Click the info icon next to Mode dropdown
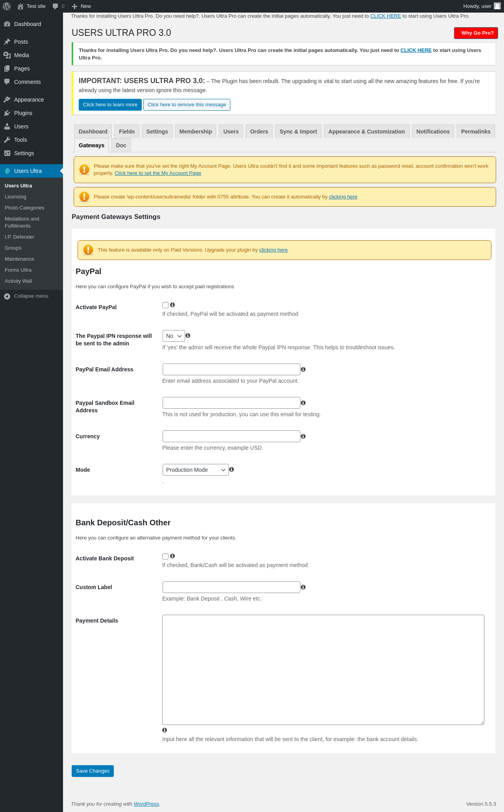Screen dimensions: 504x812 232,469
